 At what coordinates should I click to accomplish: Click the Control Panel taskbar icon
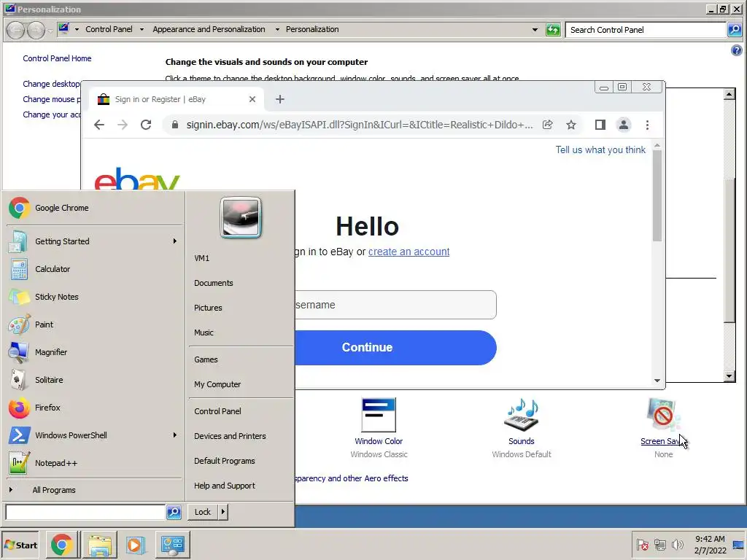click(x=172, y=545)
